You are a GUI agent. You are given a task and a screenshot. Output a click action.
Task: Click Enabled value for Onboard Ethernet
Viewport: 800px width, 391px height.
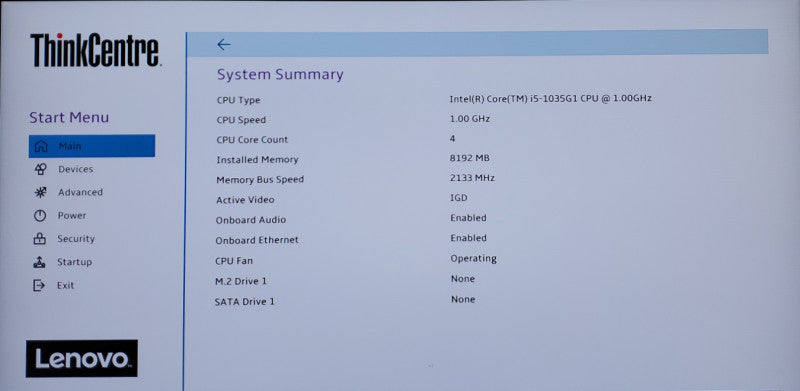(x=468, y=238)
